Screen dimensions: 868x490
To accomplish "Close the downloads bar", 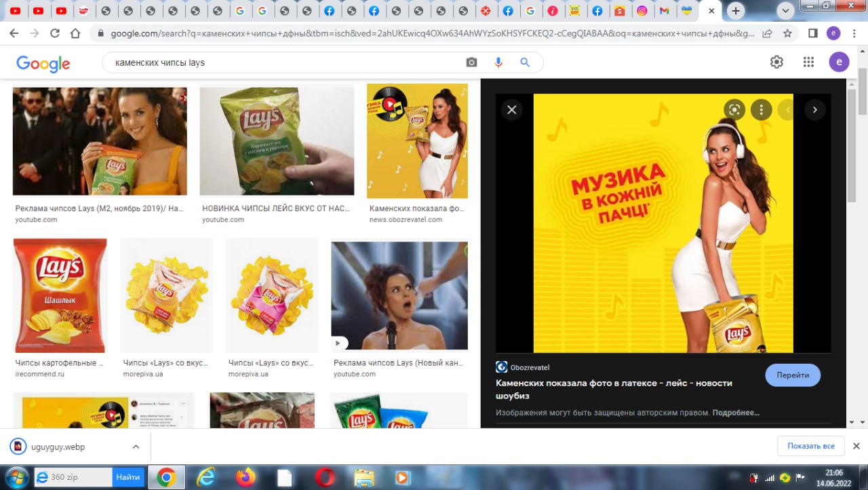I will pyautogui.click(x=856, y=446).
